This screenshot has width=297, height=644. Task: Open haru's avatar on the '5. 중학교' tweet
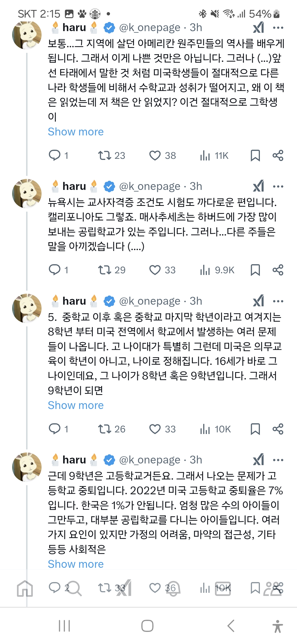tap(27, 308)
